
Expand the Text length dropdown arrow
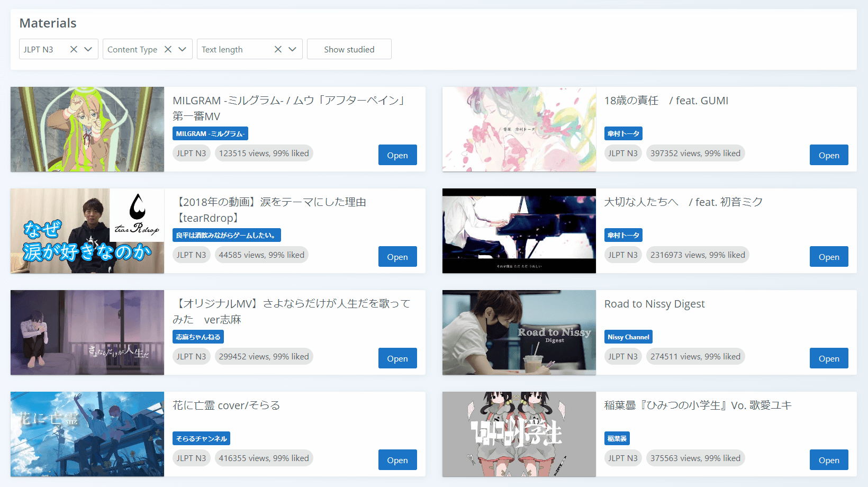tap(293, 49)
